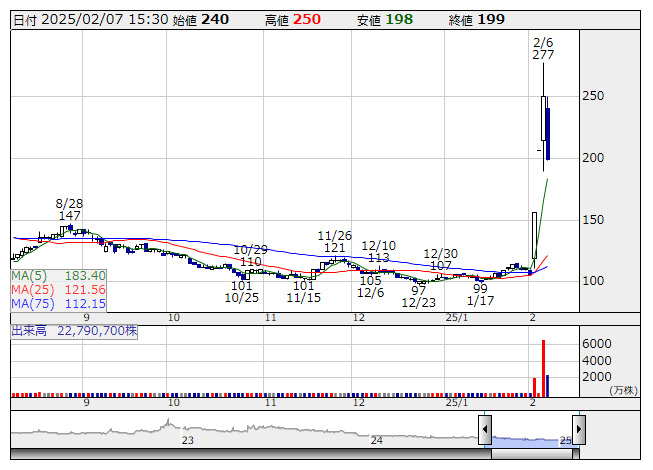Click the left range slider handle arrow
The image size is (653, 470).
tap(485, 429)
